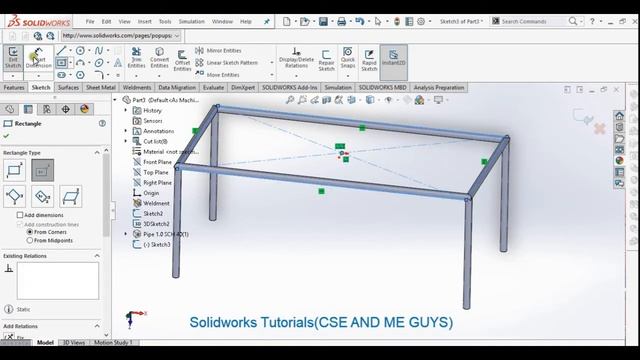Image resolution: width=640 pixels, height=360 pixels.
Task: Click the Offset Entities tool
Action: 182,60
